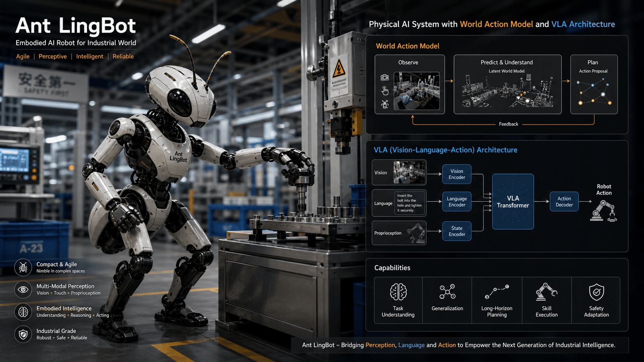Viewport: 644px width, 362px height.
Task: Click the Industrial Grade shield icon
Action: pyautogui.click(x=23, y=334)
